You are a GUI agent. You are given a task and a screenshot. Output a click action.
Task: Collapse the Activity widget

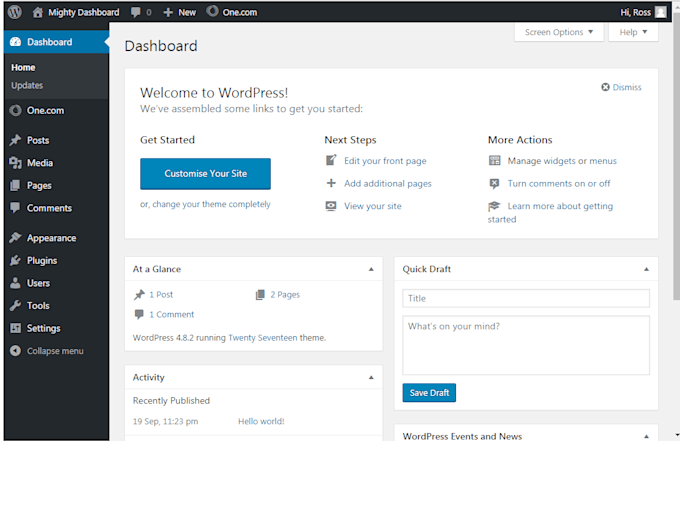[x=371, y=377]
